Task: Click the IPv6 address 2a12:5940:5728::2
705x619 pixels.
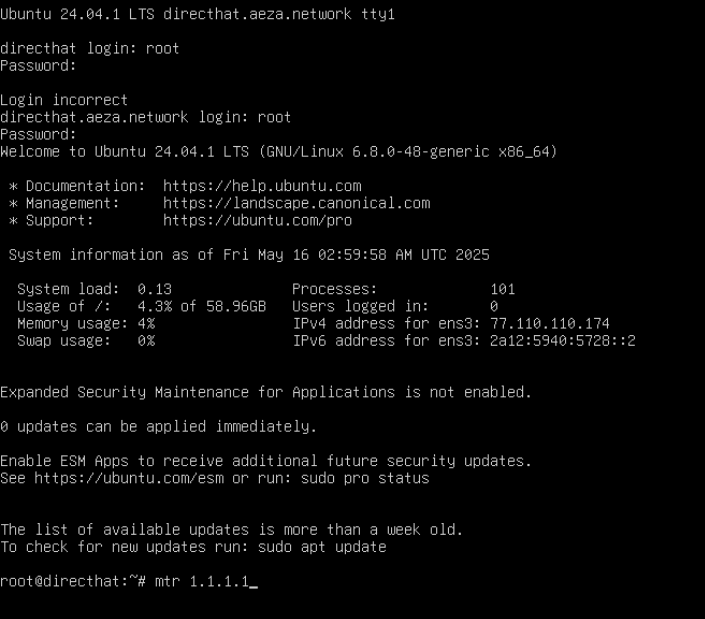Action: 562,341
